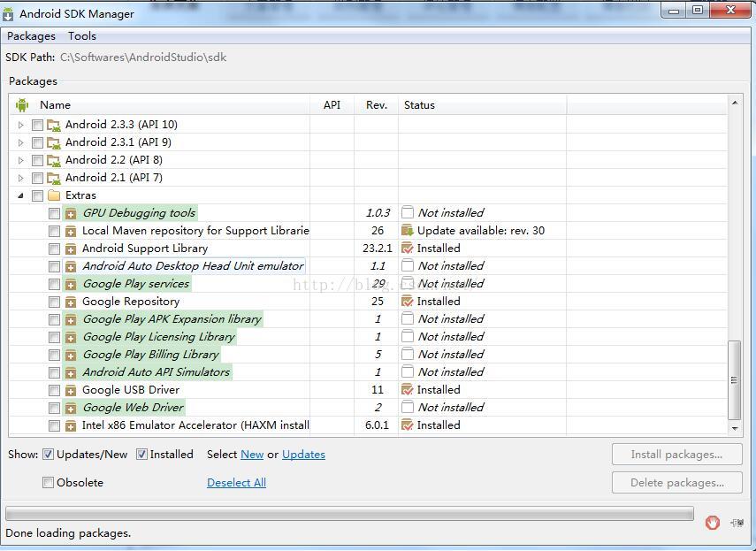This screenshot has width=756, height=551.
Task: Click the Android 2.3.1 (API 9) folder icon
Action: pyautogui.click(x=54, y=142)
